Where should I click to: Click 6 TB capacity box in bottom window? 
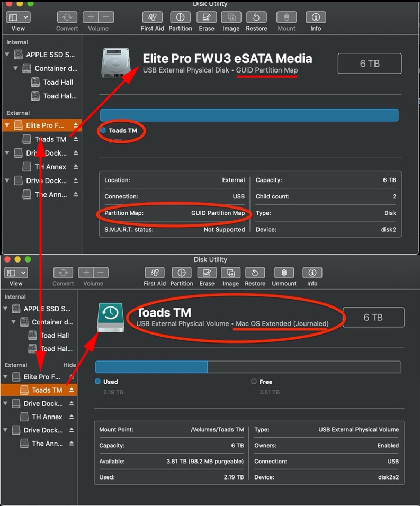click(x=373, y=317)
